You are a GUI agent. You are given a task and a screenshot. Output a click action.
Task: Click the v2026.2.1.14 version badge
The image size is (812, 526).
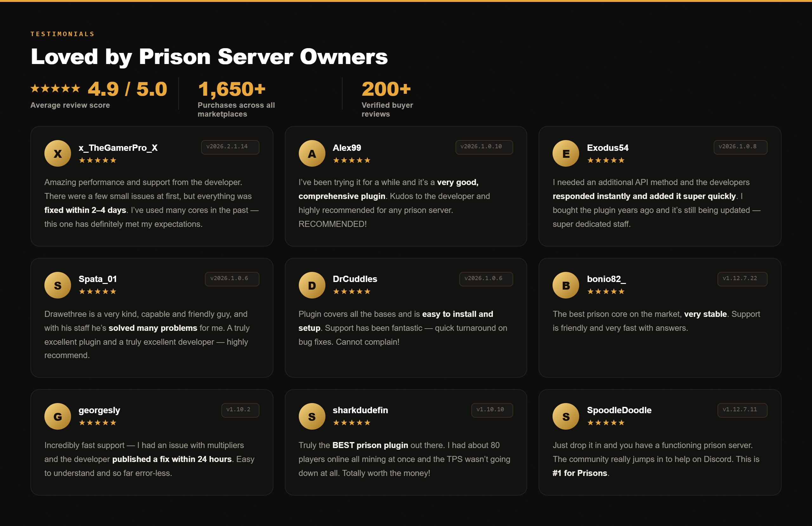[x=230, y=147]
